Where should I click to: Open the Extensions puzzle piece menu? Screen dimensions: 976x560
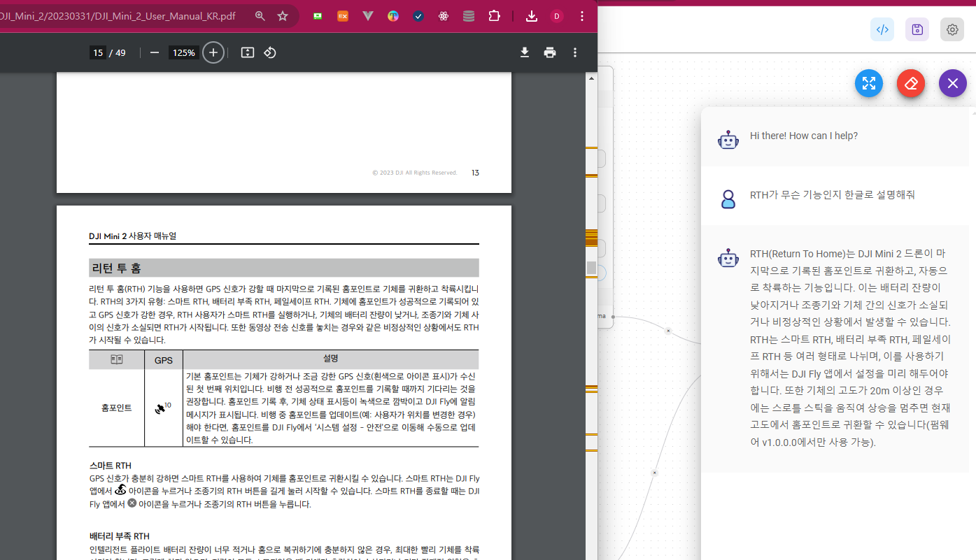tap(494, 16)
